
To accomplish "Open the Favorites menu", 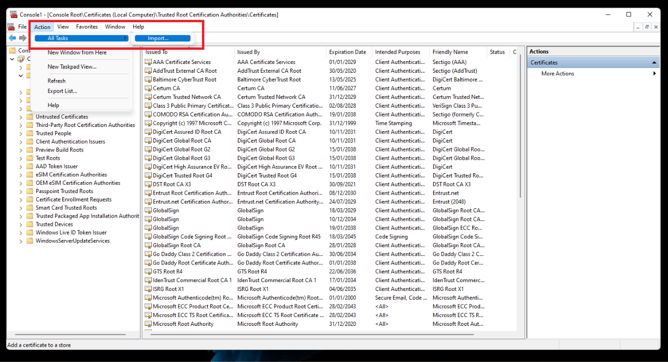I will pos(87,27).
